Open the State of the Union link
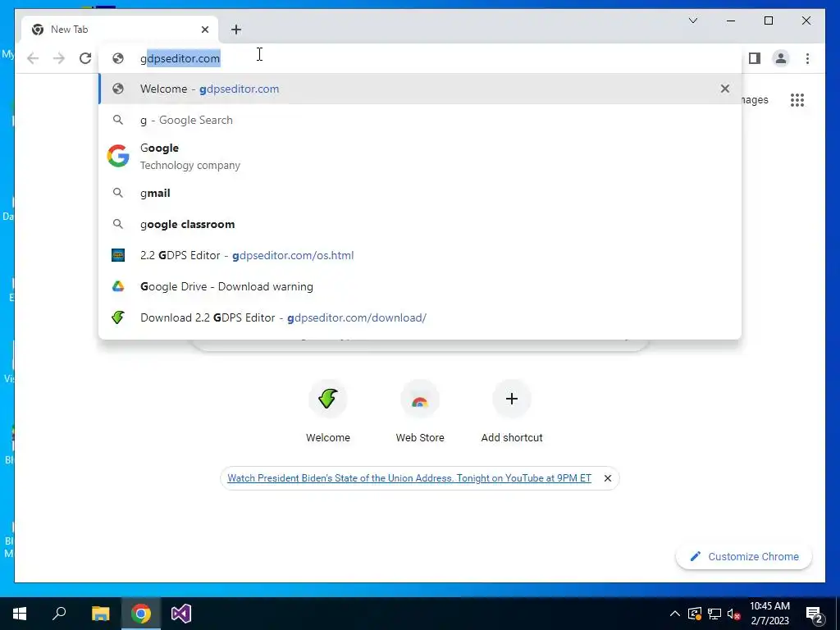The image size is (840, 630). click(x=409, y=478)
